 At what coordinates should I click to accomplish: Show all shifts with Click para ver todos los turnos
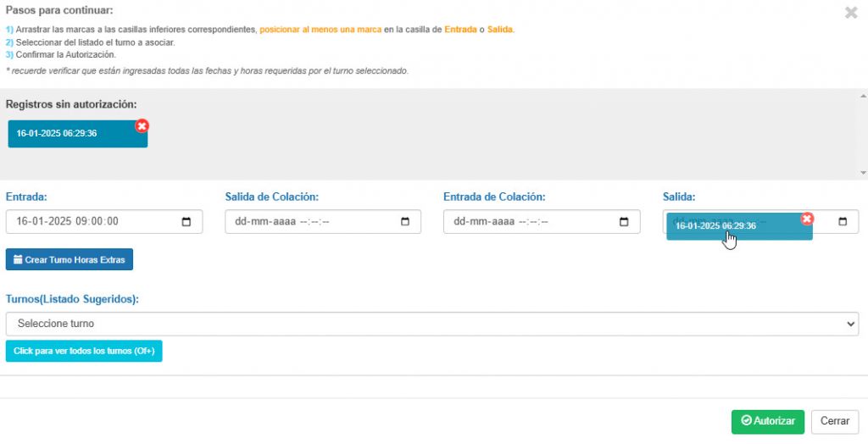click(84, 351)
